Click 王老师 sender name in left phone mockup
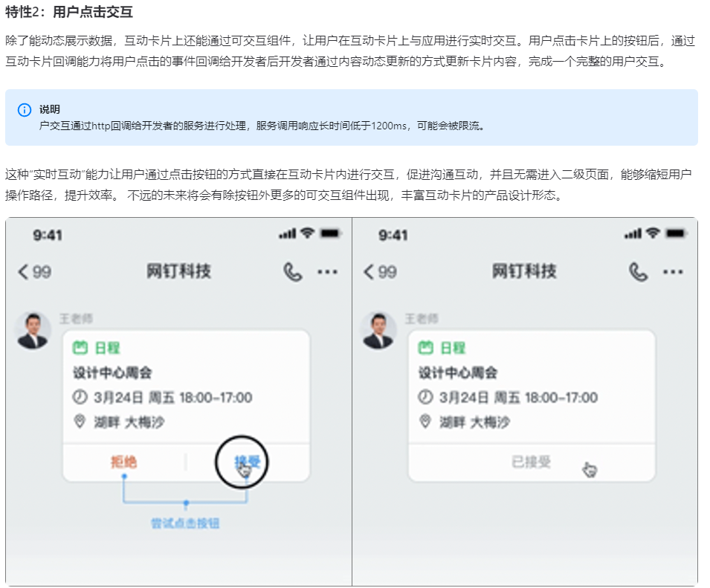This screenshot has height=588, width=710. coord(76,319)
